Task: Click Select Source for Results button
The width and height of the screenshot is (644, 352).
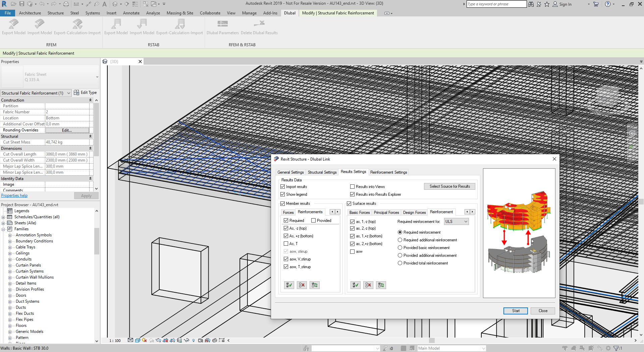Action: click(449, 186)
